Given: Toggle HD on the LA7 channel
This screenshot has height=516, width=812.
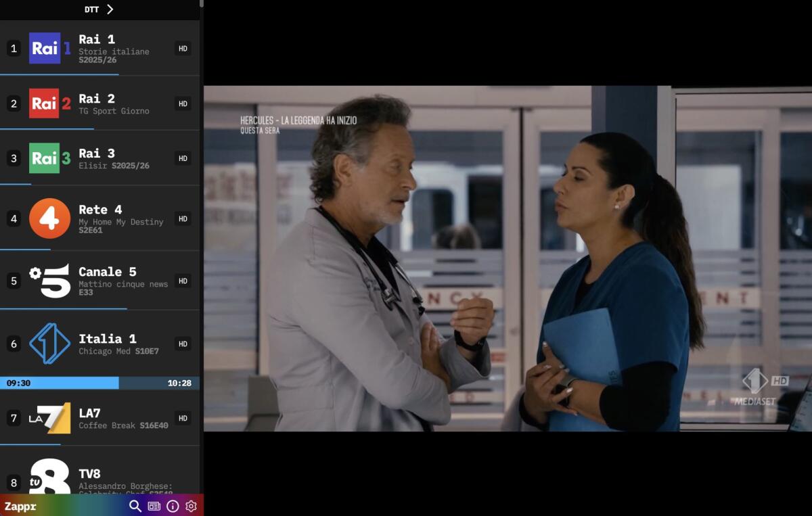Looking at the screenshot, I should [x=182, y=418].
